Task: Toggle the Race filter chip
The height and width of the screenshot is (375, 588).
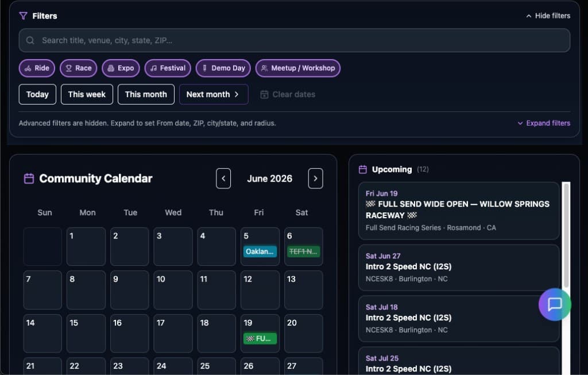Action: click(x=78, y=68)
